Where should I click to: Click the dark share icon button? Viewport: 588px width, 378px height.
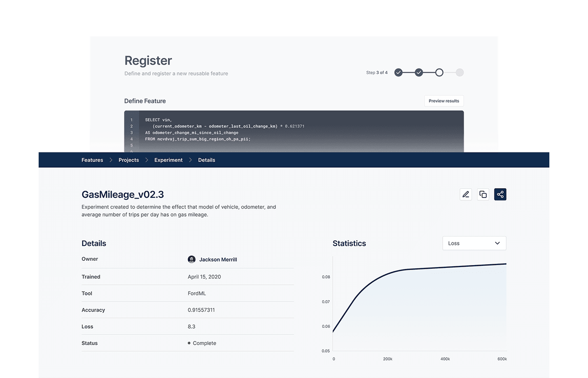click(x=500, y=194)
